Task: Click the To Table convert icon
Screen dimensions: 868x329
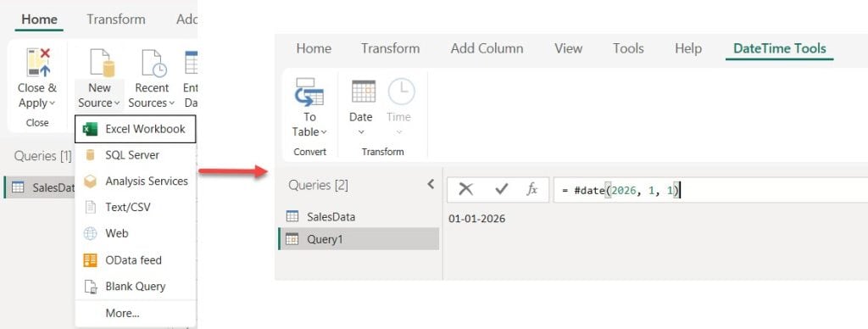Action: 309,92
